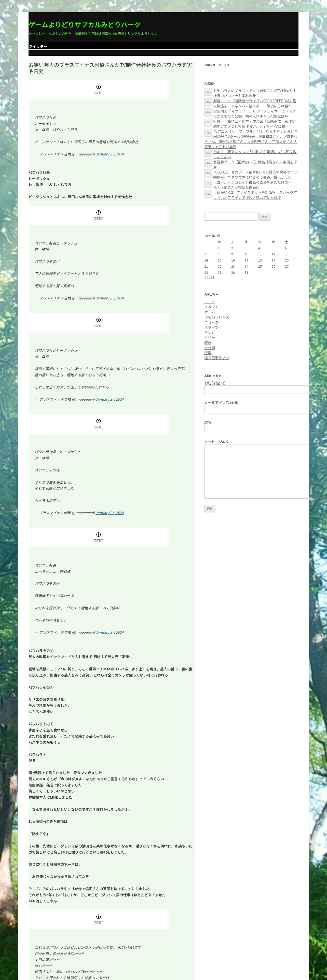Open the アニメ category
This screenshot has height=980, width=327.
coord(209,302)
